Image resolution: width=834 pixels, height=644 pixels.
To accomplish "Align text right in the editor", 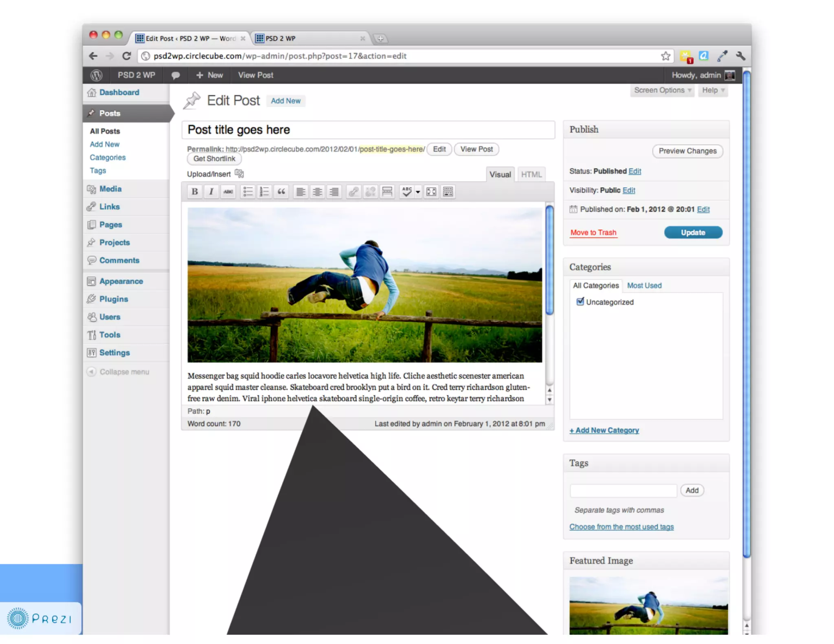I will (x=334, y=191).
